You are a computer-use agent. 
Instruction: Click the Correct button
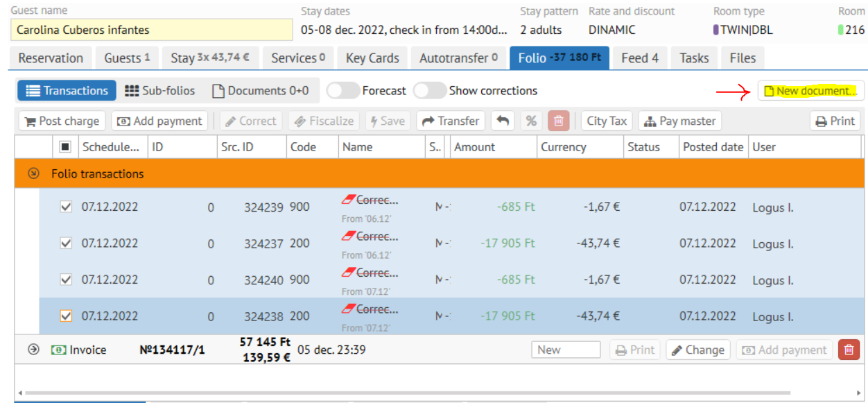tap(251, 121)
